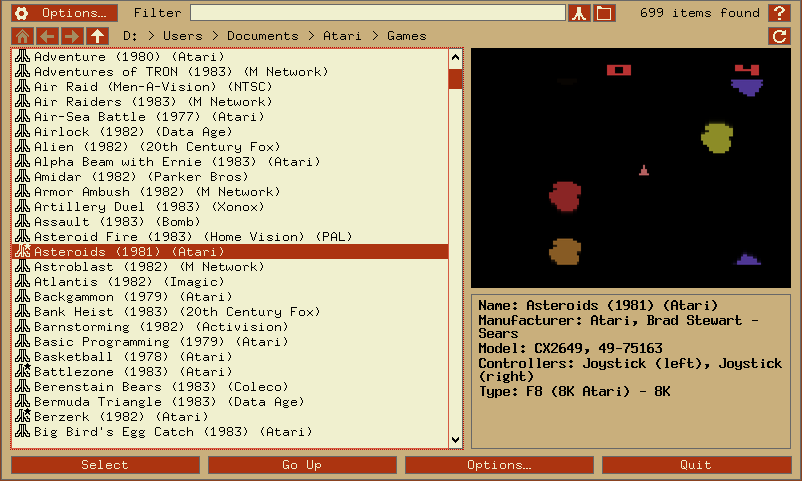Open the Games breadcrumb

coord(407,36)
